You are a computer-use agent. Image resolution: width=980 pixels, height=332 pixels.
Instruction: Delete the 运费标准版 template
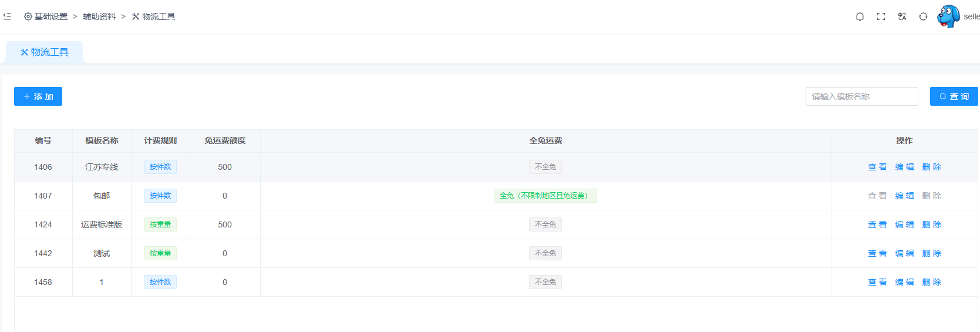[x=931, y=224]
